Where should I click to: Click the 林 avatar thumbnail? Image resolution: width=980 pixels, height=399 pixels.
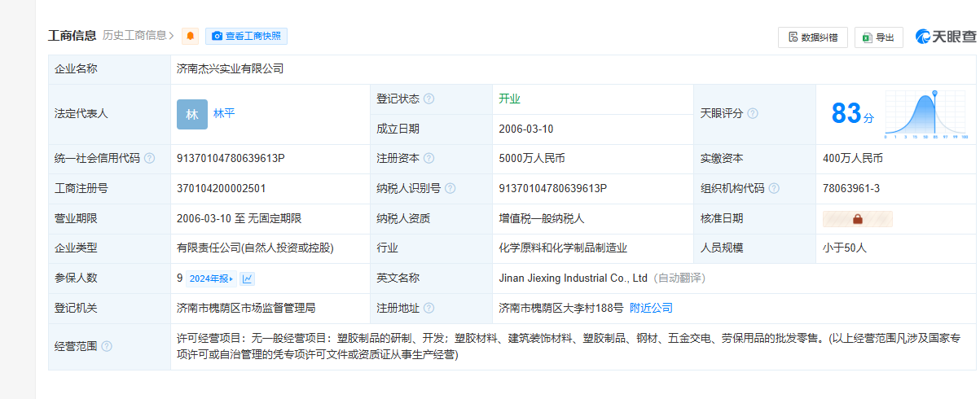[192, 114]
